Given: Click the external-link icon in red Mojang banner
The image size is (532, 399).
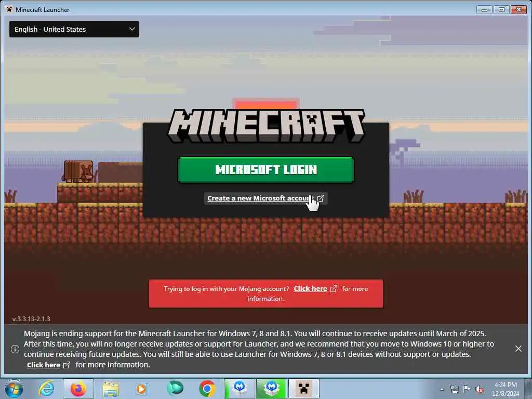Looking at the screenshot, I should (334, 289).
